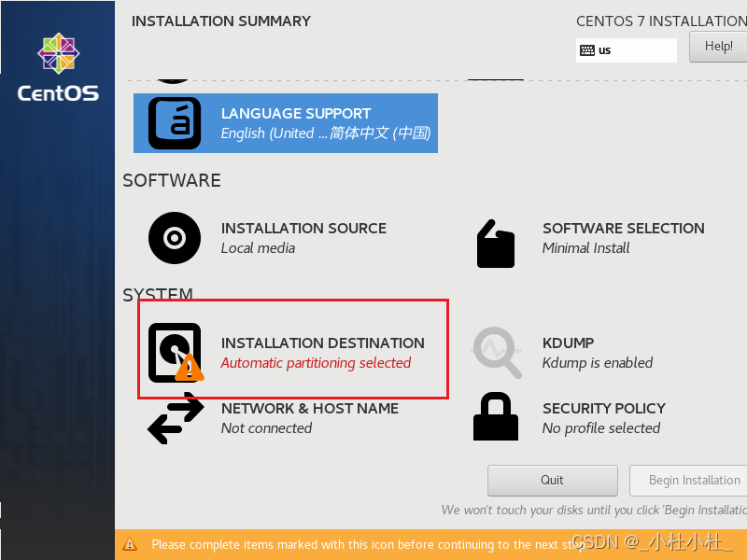Click the 'Minimal Install' status text
Image resolution: width=747 pixels, height=560 pixels.
586,248
